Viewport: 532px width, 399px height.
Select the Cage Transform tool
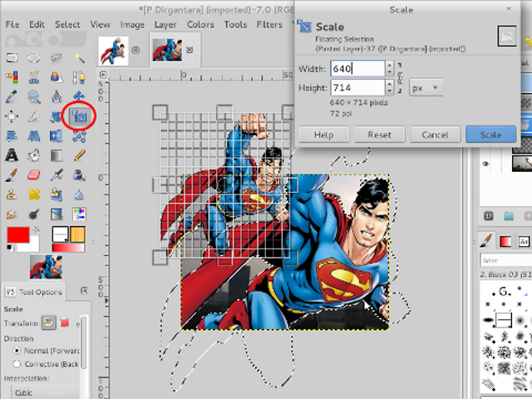[x=79, y=136]
